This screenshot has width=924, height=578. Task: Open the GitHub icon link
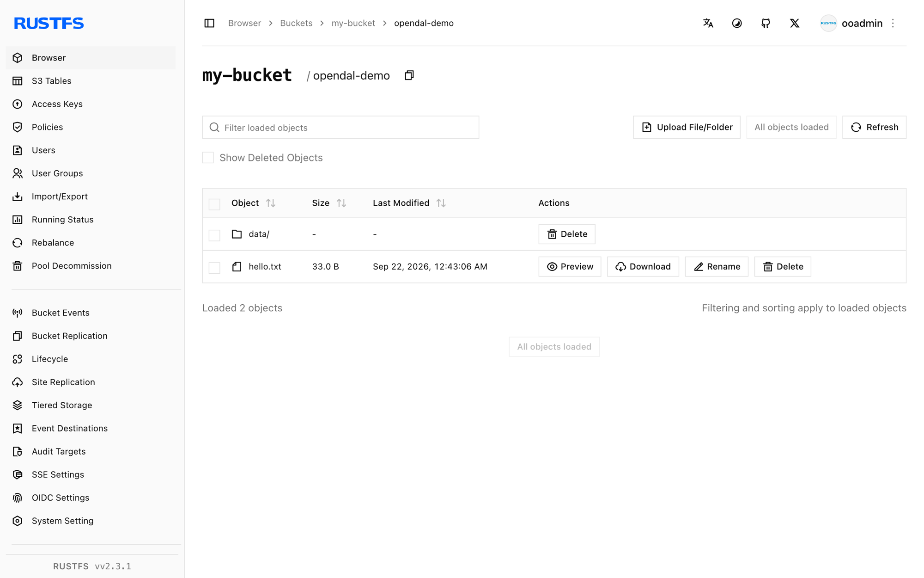tap(766, 23)
